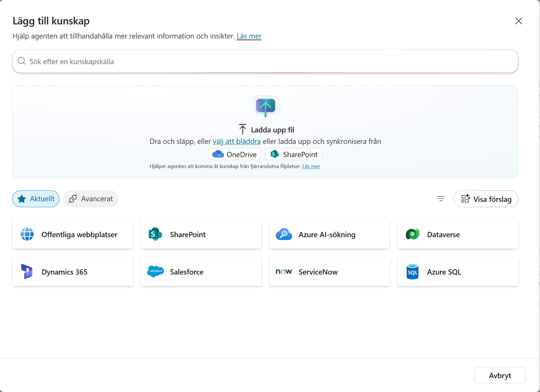
Task: Focus the 'Sök efter en kunskapskälla' search field
Action: click(x=265, y=61)
